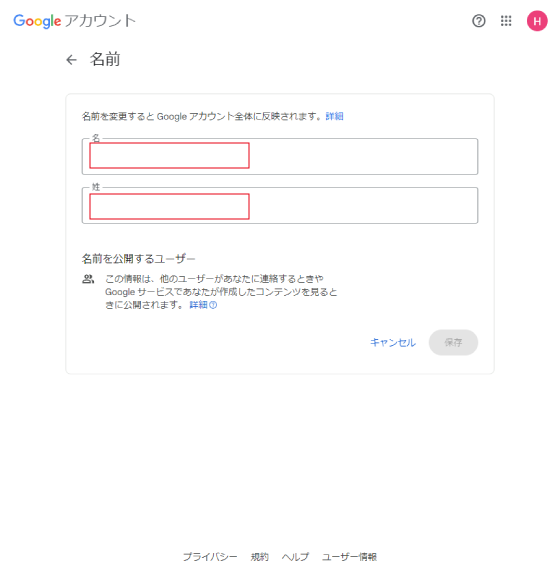The height and width of the screenshot is (583, 560).
Task: Open the ユーザー情報 footer link
Action: 349,557
